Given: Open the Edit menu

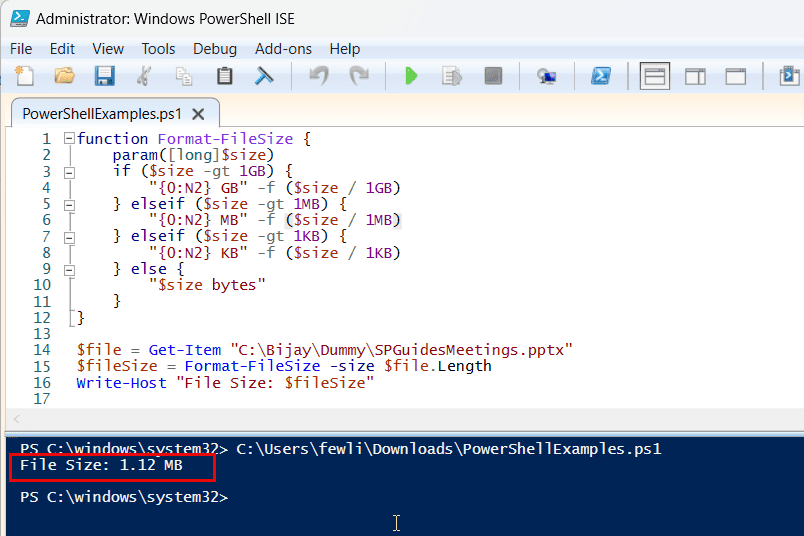Looking at the screenshot, I should pos(62,49).
